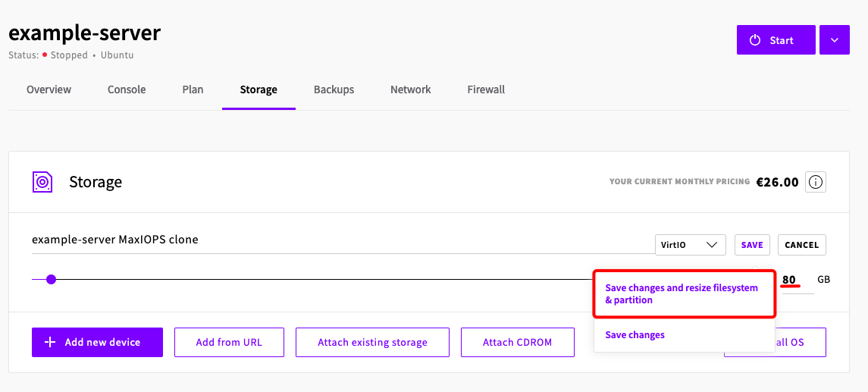This screenshot has width=868, height=392.
Task: Open the Network tab
Action: pyautogui.click(x=411, y=89)
